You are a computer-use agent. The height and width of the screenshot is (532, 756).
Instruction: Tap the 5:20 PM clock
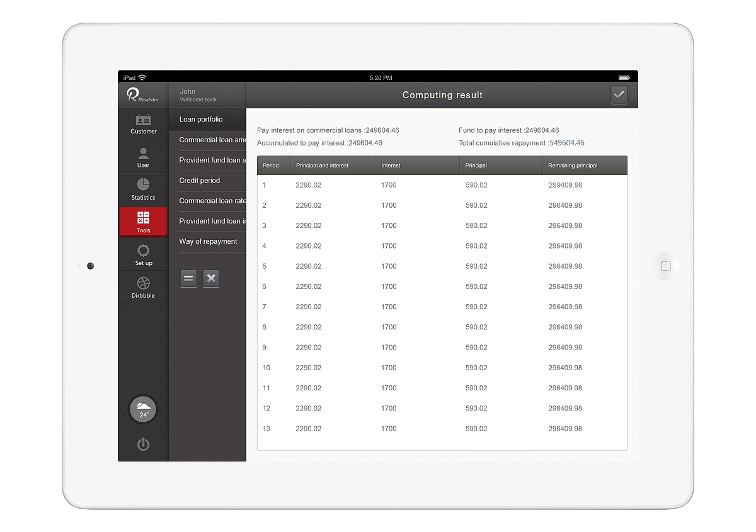tap(381, 77)
